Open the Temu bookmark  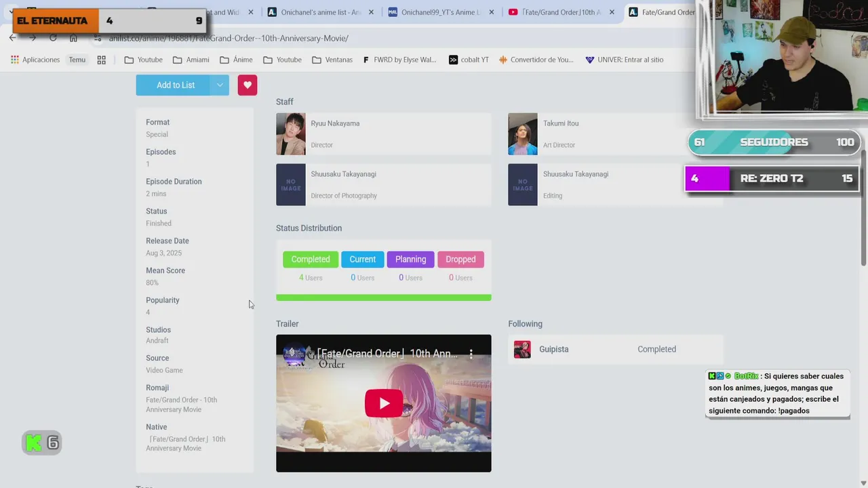[77, 60]
